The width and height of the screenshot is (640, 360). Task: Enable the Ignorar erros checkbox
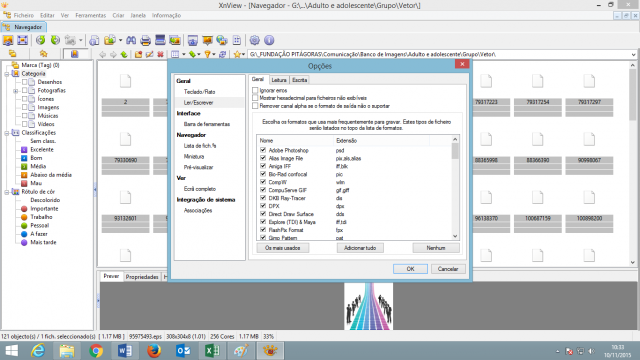(255, 90)
